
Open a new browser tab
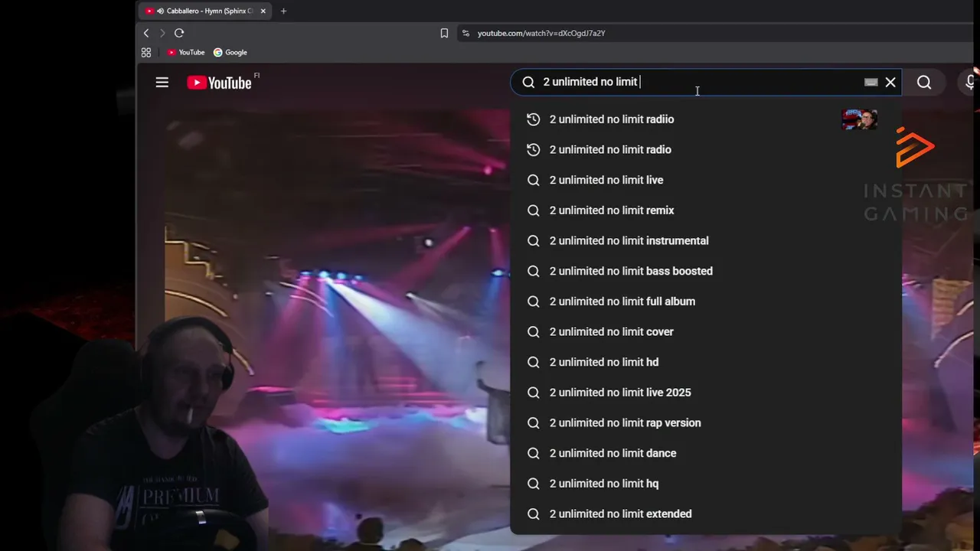tap(283, 11)
